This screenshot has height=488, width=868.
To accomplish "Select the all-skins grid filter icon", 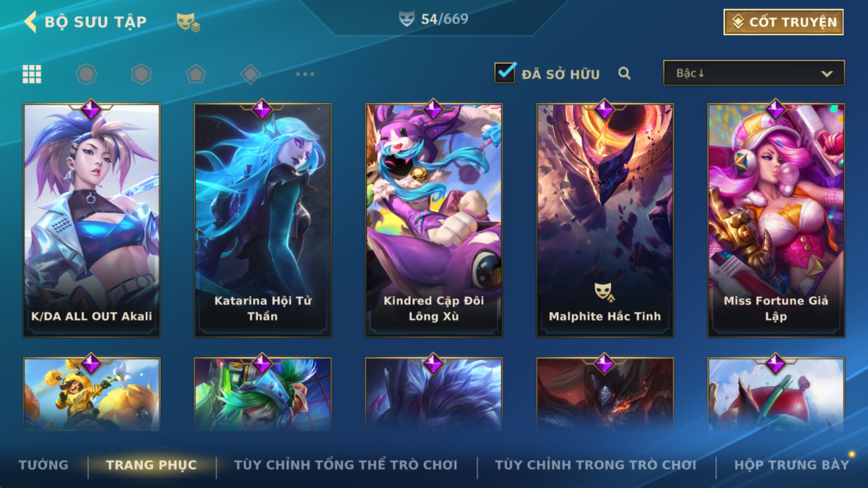I will [31, 74].
